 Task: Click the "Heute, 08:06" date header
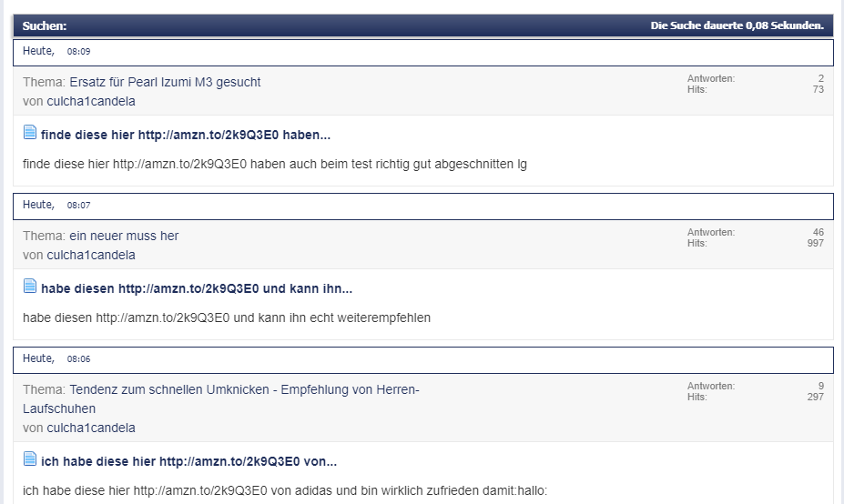click(56, 358)
